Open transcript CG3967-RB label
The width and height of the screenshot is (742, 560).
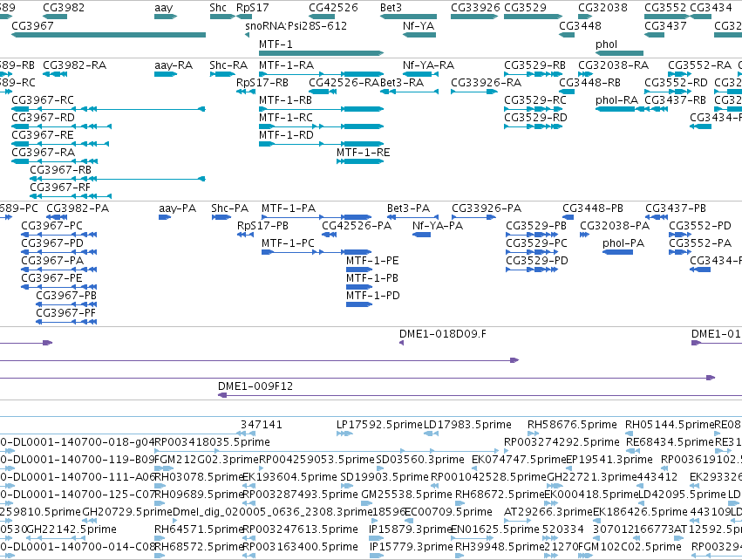(x=60, y=169)
